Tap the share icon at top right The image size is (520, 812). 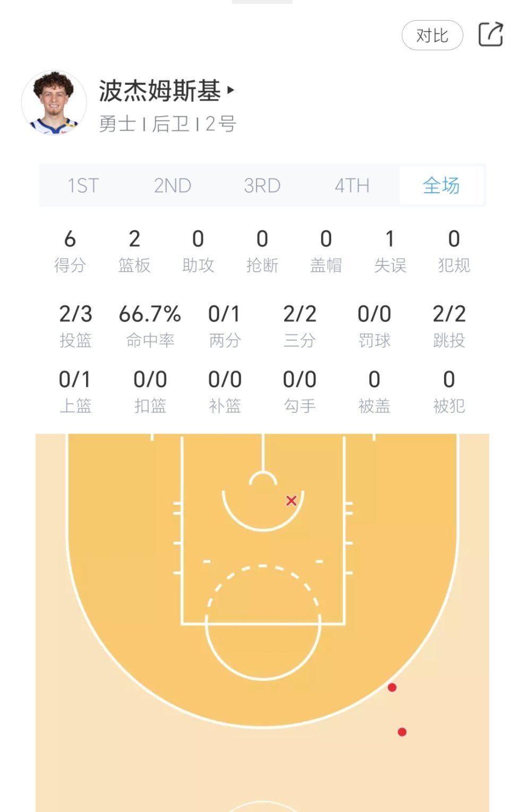coord(490,34)
